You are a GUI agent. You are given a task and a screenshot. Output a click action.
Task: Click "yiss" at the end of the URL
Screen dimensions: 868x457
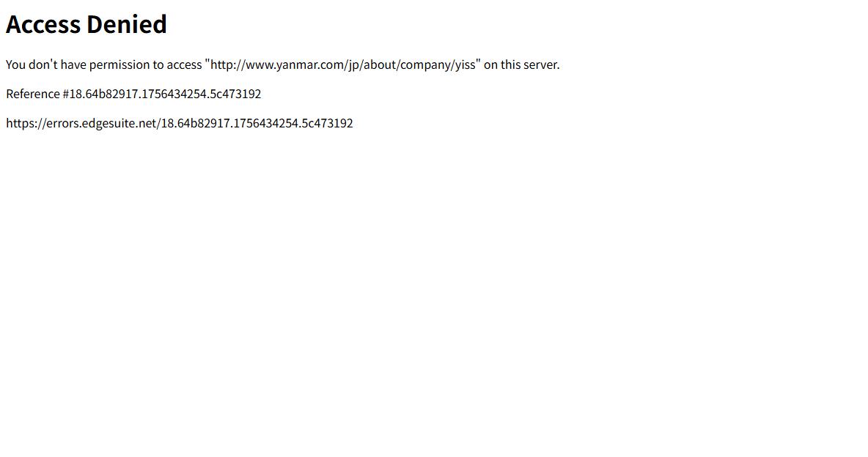[465, 64]
